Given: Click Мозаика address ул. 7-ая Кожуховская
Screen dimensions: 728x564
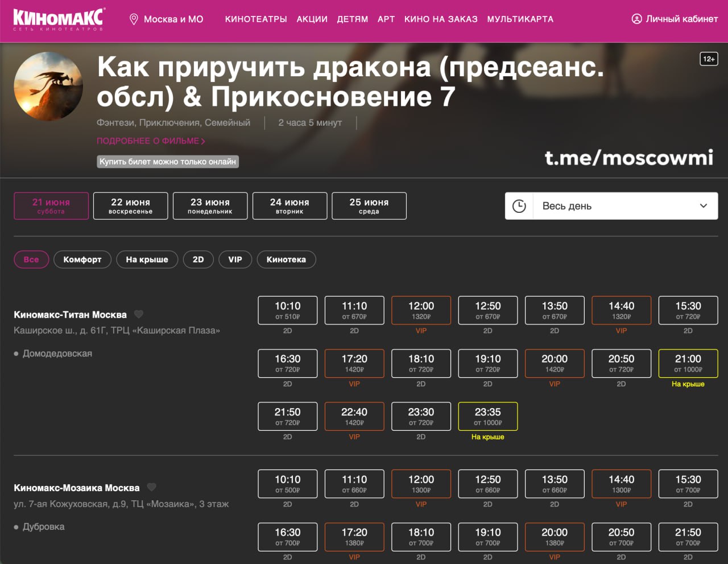Looking at the screenshot, I should click(x=121, y=504).
